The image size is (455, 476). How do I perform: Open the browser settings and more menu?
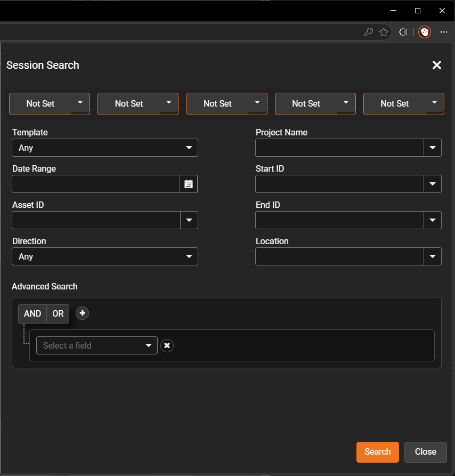click(443, 32)
